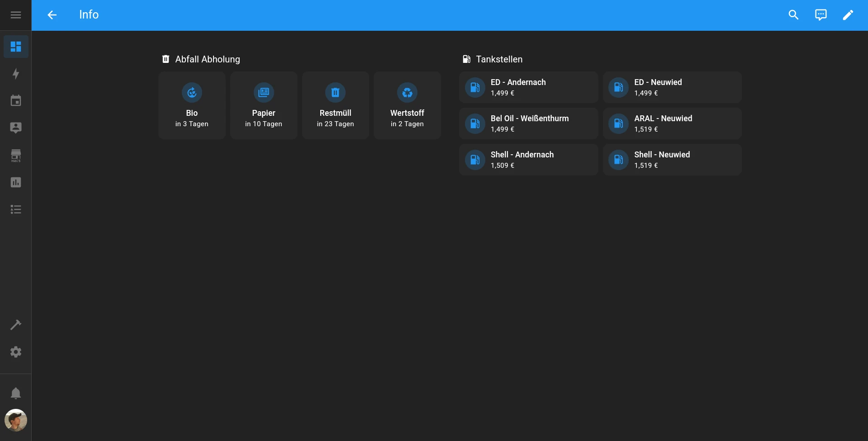The image size is (868, 441).
Task: Open the History chart panel
Action: (16, 182)
